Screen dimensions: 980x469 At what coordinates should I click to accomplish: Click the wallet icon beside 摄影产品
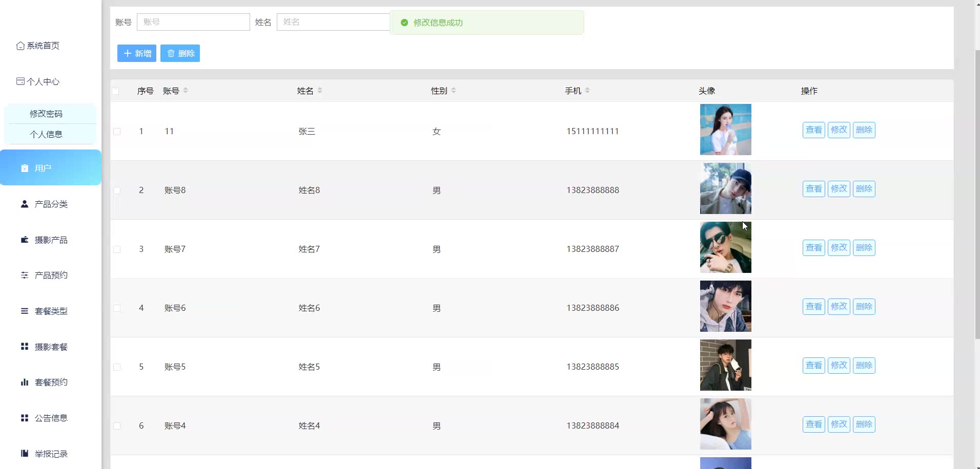pyautogui.click(x=25, y=240)
